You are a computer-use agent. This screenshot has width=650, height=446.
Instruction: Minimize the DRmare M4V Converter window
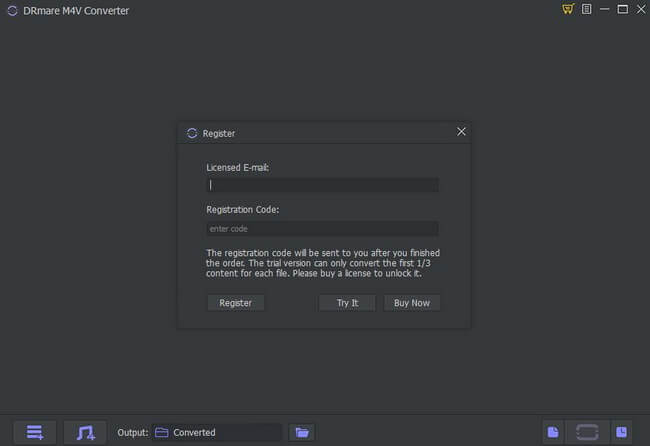[x=604, y=9]
